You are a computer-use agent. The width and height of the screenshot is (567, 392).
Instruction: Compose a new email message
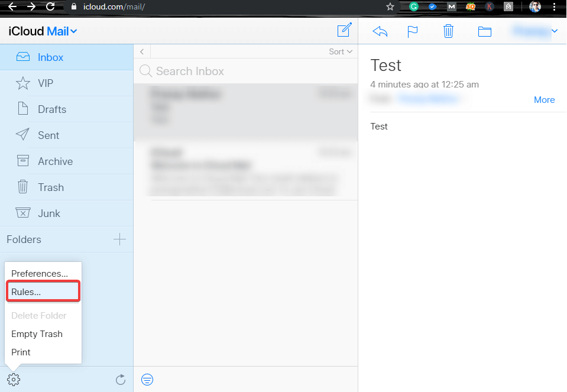344,30
